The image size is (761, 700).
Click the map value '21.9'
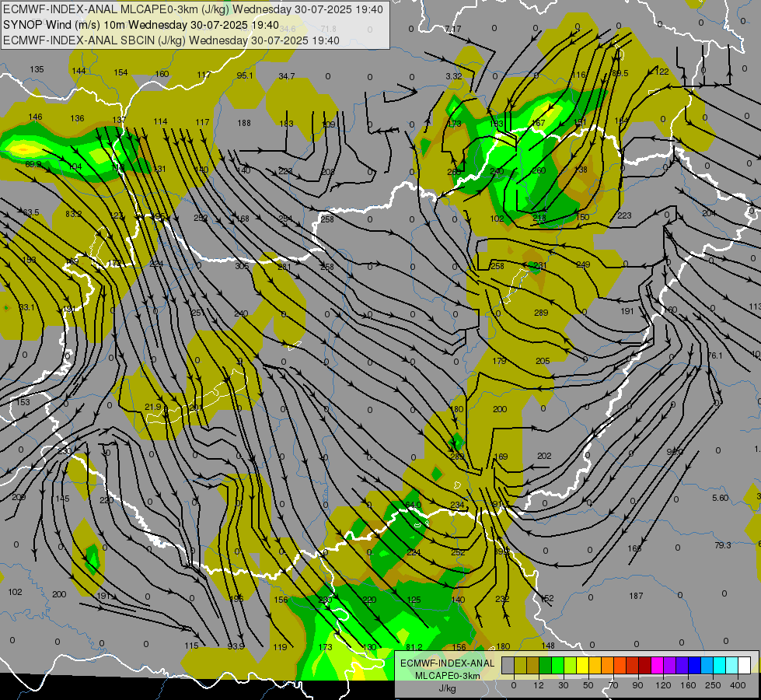(x=153, y=407)
